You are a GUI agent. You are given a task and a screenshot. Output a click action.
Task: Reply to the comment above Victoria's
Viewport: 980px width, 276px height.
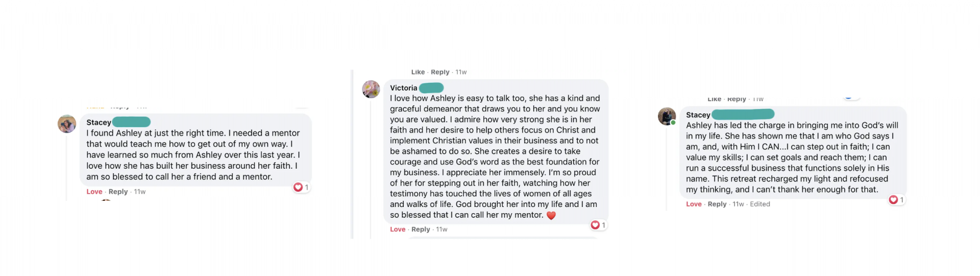440,72
